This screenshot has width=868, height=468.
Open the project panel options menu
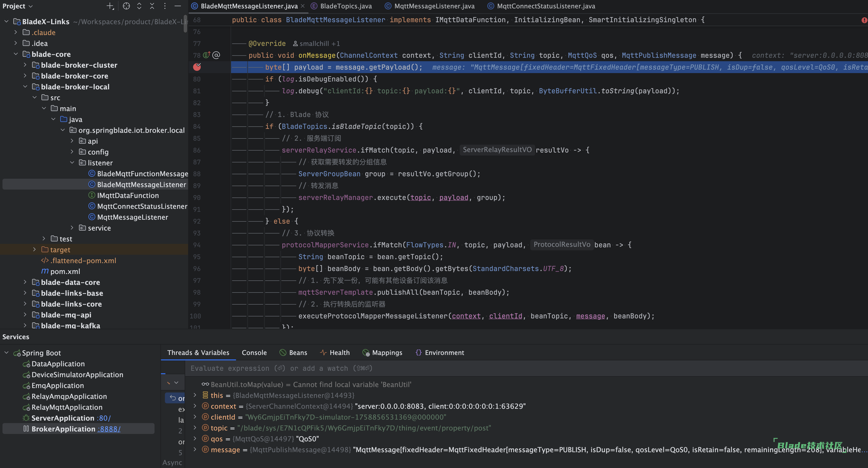165,6
